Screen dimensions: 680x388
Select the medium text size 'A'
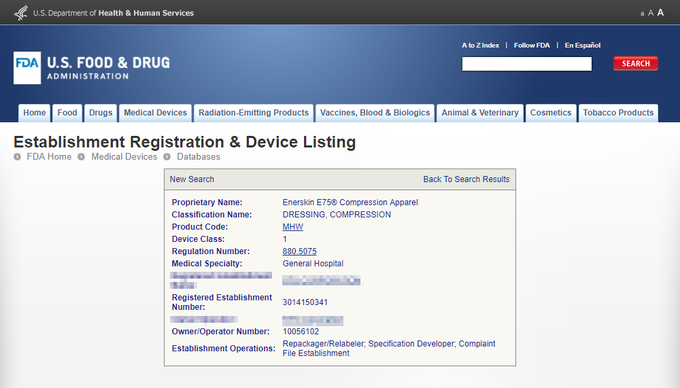pos(651,13)
